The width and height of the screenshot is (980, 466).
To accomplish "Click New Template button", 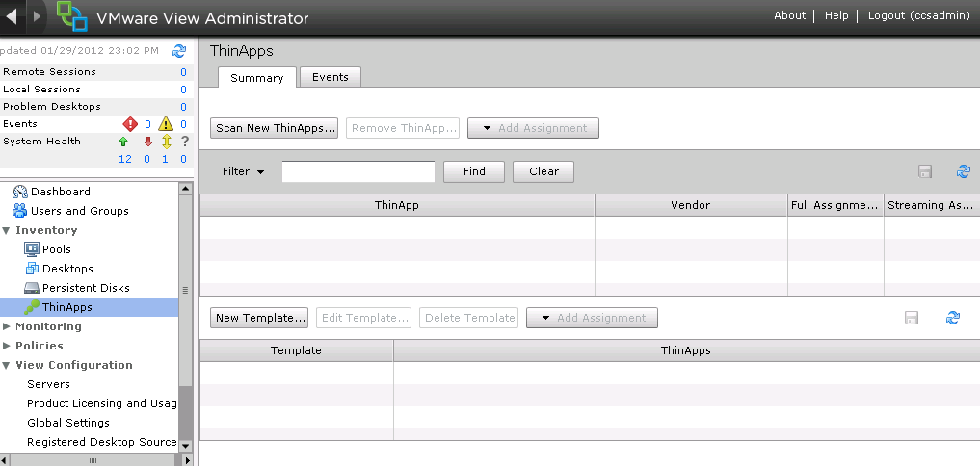I will pyautogui.click(x=259, y=318).
